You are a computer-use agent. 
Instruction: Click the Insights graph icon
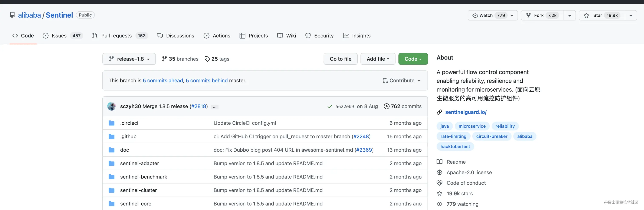(346, 36)
